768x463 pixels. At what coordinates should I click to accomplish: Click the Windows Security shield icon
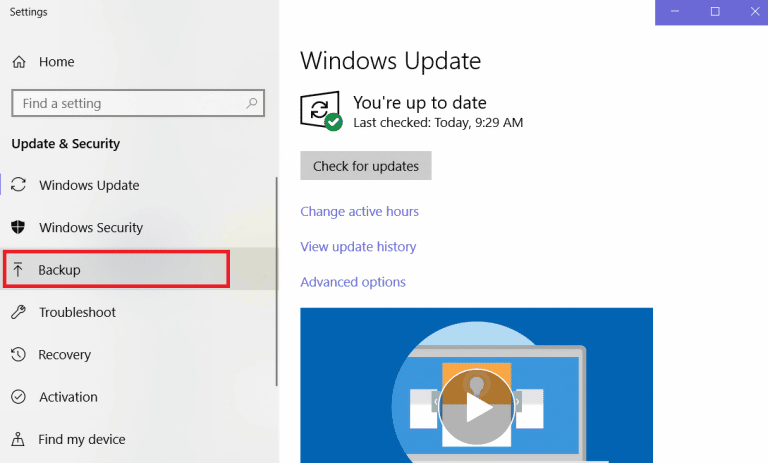tap(18, 227)
